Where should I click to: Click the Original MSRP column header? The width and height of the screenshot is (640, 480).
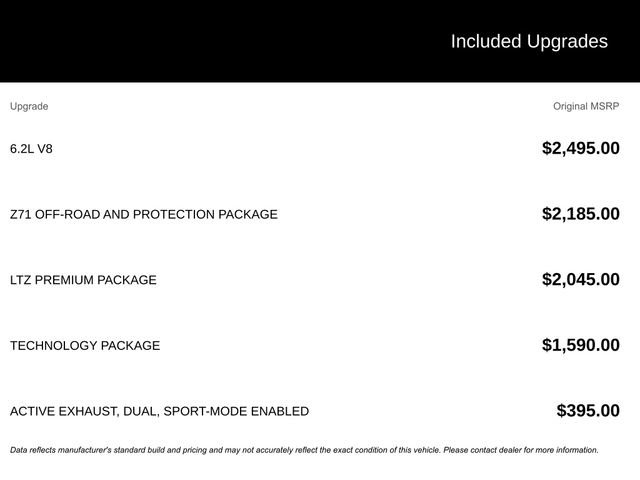coord(586,106)
